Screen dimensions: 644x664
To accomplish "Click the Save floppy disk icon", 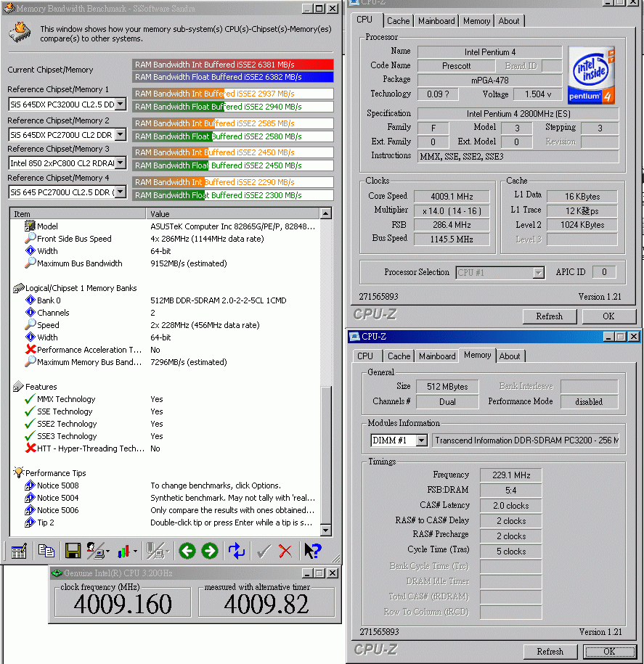I will pyautogui.click(x=73, y=551).
